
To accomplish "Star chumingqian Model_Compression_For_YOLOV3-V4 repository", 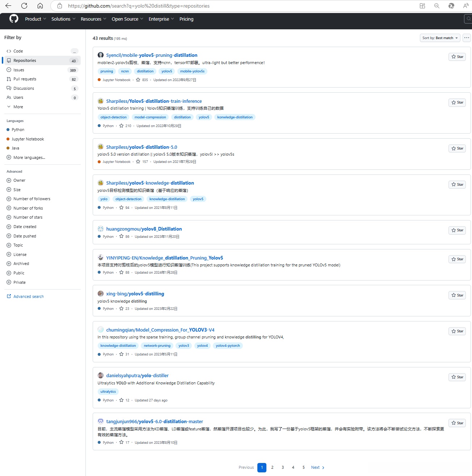I will (457, 331).
